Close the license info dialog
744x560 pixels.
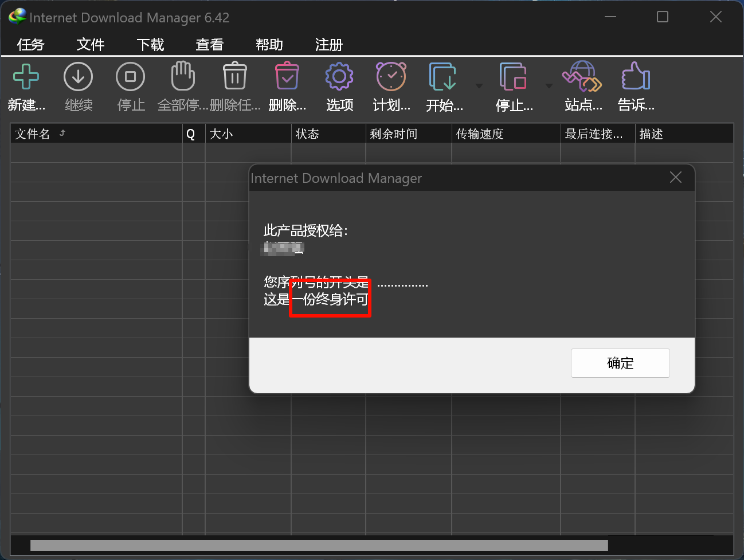pyautogui.click(x=676, y=178)
